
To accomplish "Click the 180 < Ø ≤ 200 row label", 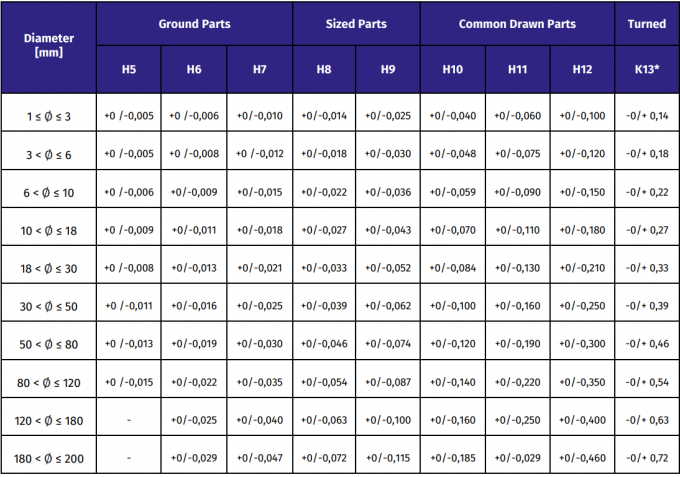I will (48, 458).
